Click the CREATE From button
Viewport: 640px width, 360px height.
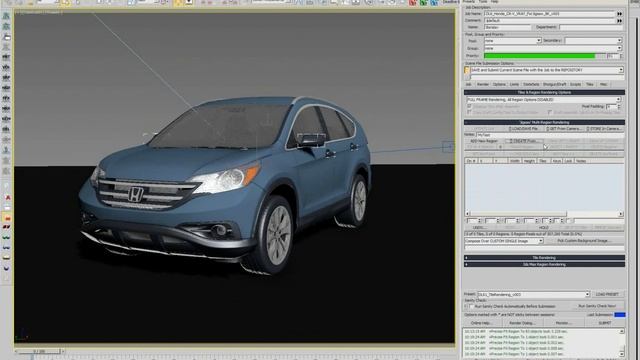click(x=524, y=141)
